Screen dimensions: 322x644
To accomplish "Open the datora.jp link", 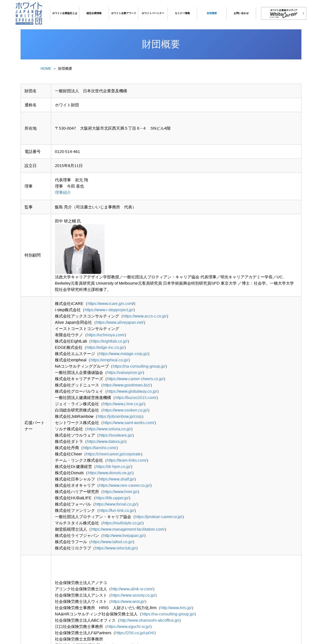I will coord(106,442).
